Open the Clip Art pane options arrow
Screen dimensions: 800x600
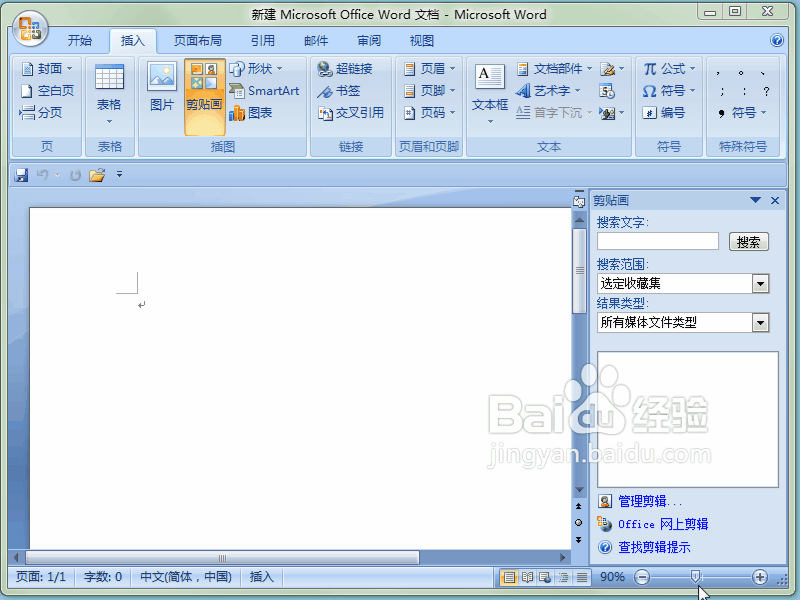tap(756, 201)
